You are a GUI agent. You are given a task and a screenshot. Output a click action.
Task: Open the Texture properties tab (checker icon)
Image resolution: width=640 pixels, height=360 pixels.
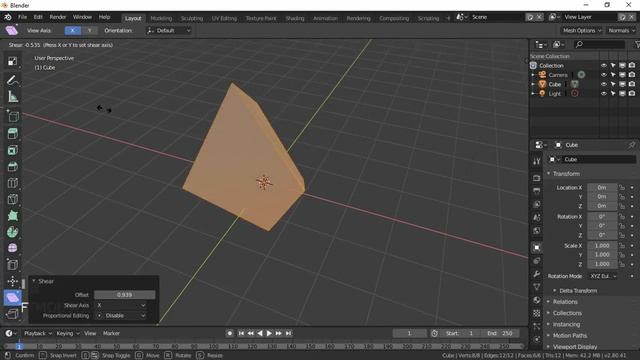click(x=537, y=313)
